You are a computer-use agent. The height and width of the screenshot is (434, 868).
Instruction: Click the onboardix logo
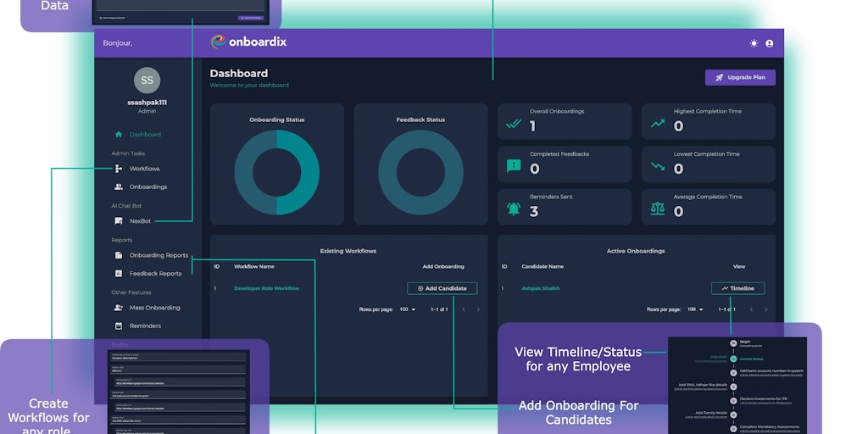click(x=248, y=42)
